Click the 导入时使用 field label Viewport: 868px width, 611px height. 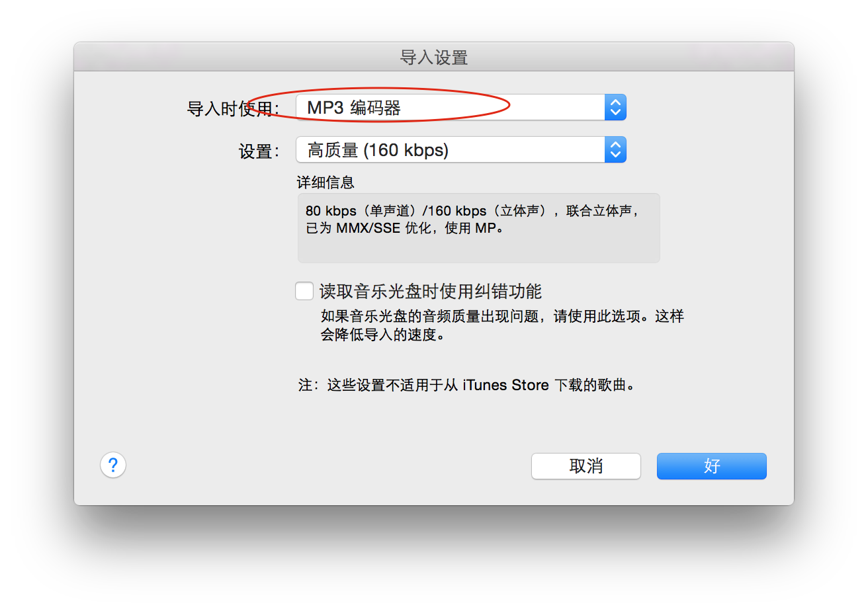[x=234, y=109]
